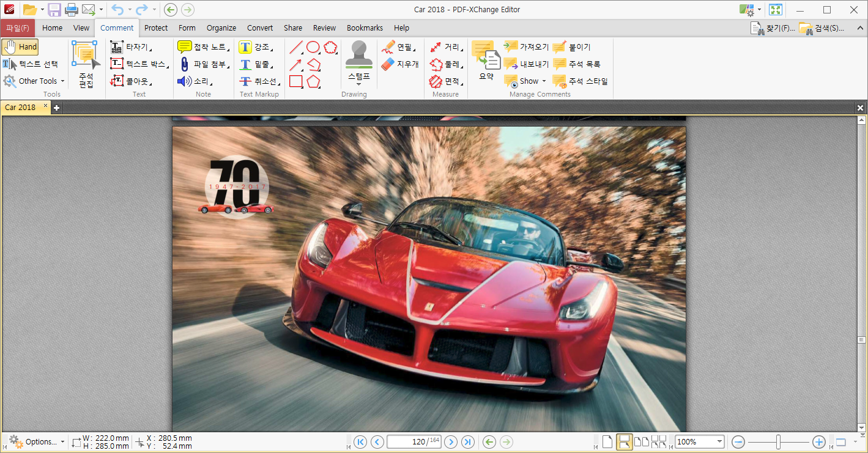This screenshot has width=868, height=453.
Task: Click 붙이기 (Flatten comments)
Action: (572, 47)
